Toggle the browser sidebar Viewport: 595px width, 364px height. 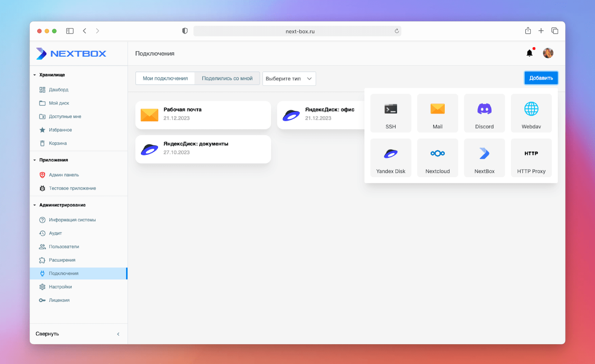pyautogui.click(x=70, y=31)
